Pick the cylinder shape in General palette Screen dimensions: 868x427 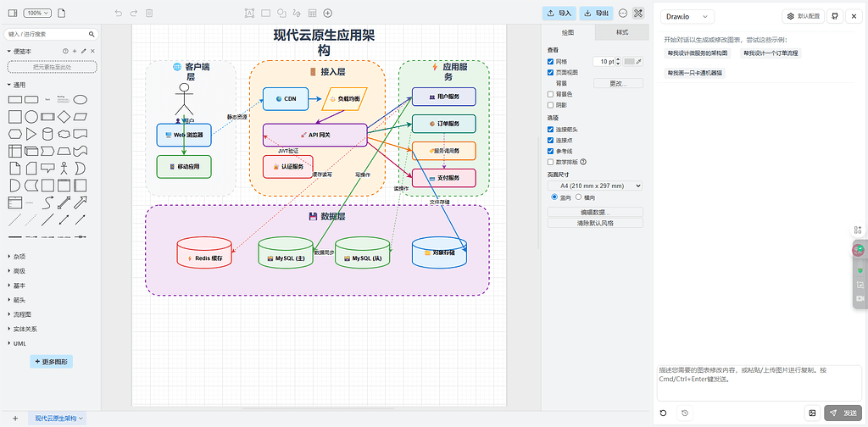coord(47,134)
